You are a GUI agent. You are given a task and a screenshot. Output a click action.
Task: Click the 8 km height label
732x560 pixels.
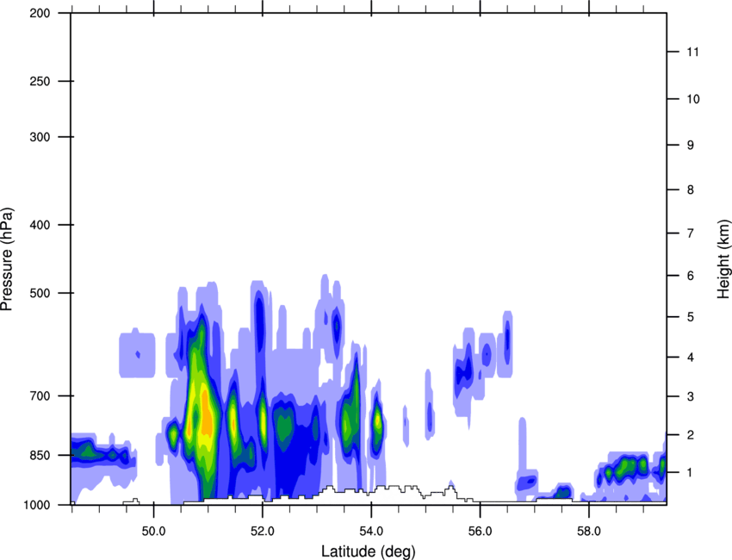click(x=691, y=190)
